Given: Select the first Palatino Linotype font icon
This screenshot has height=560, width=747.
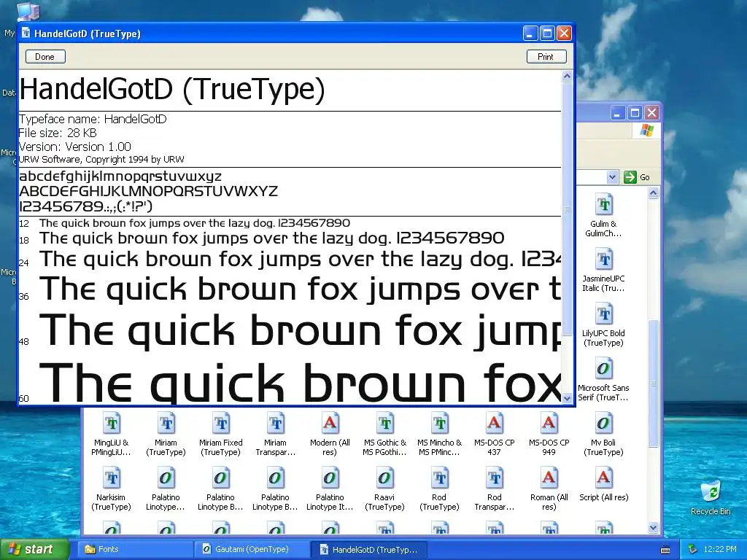Looking at the screenshot, I should pos(166,478).
